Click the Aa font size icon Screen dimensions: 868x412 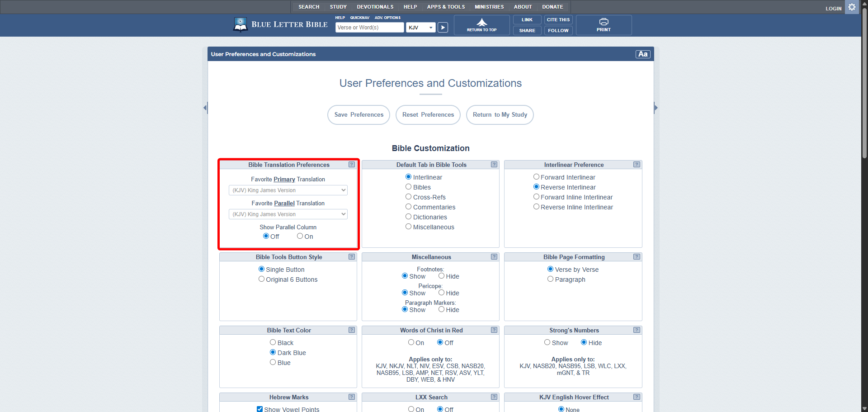coord(642,54)
